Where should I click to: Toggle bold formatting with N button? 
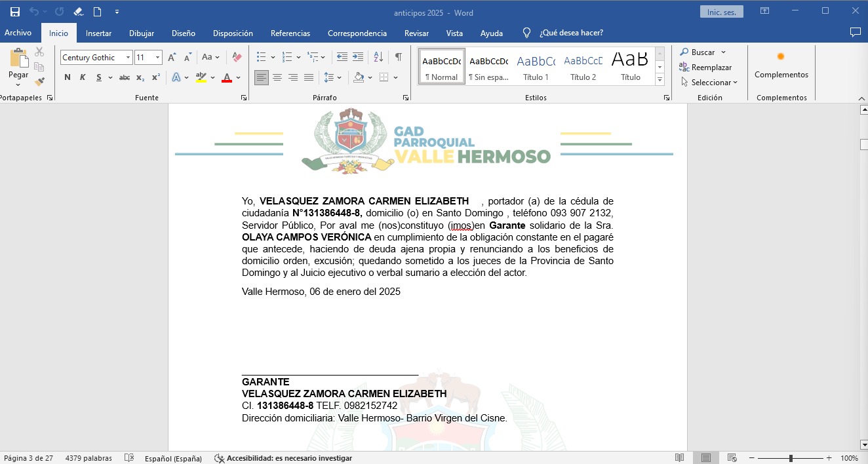pyautogui.click(x=67, y=77)
